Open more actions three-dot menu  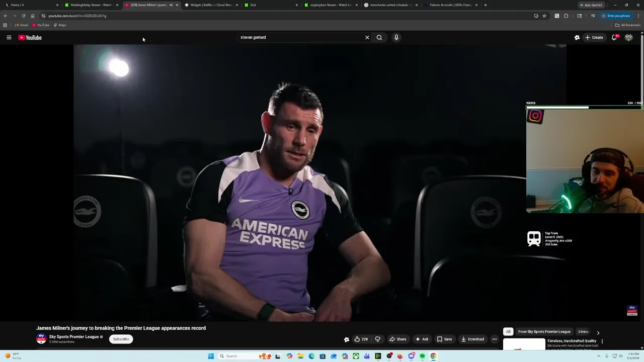click(x=495, y=339)
